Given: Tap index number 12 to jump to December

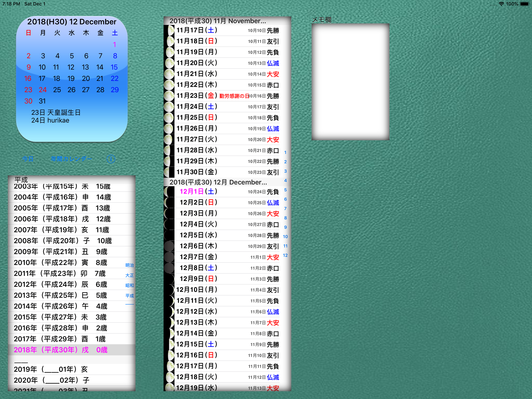Looking at the screenshot, I should pos(285,255).
